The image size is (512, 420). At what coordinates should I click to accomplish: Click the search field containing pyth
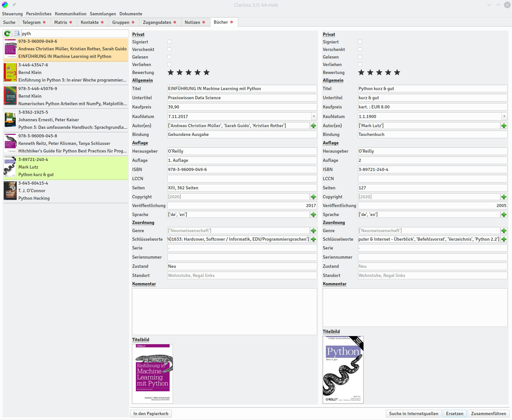click(x=75, y=33)
